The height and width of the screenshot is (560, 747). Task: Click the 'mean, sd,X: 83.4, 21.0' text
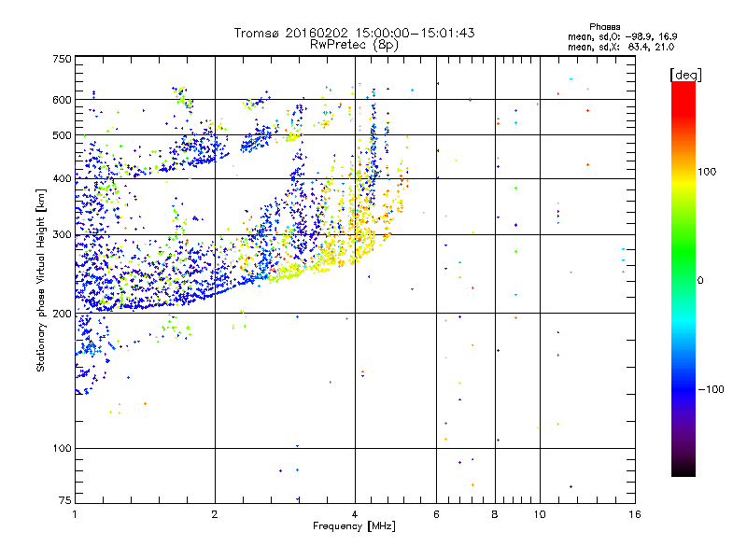[621, 47]
